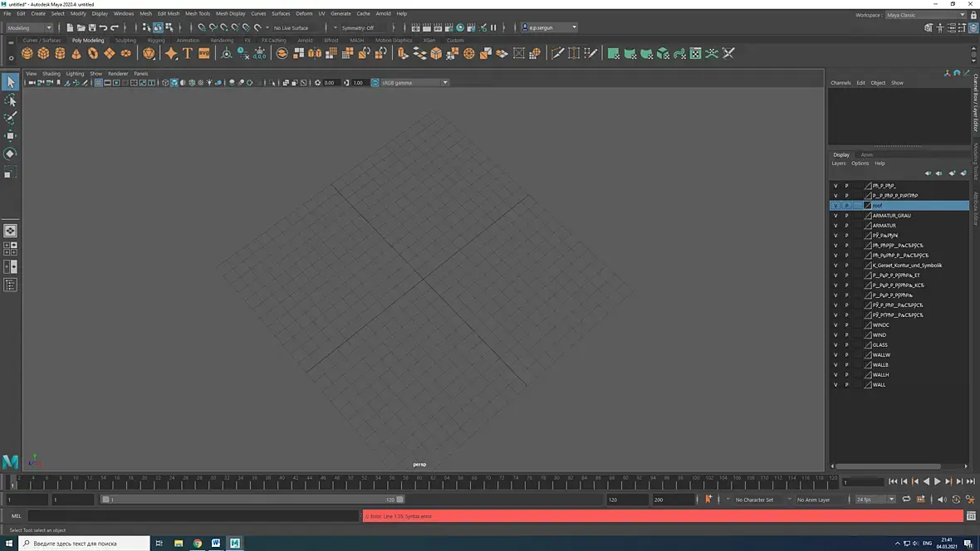Switch to Rigging shelf tab
The height and width of the screenshot is (551, 980).
pyautogui.click(x=156, y=40)
